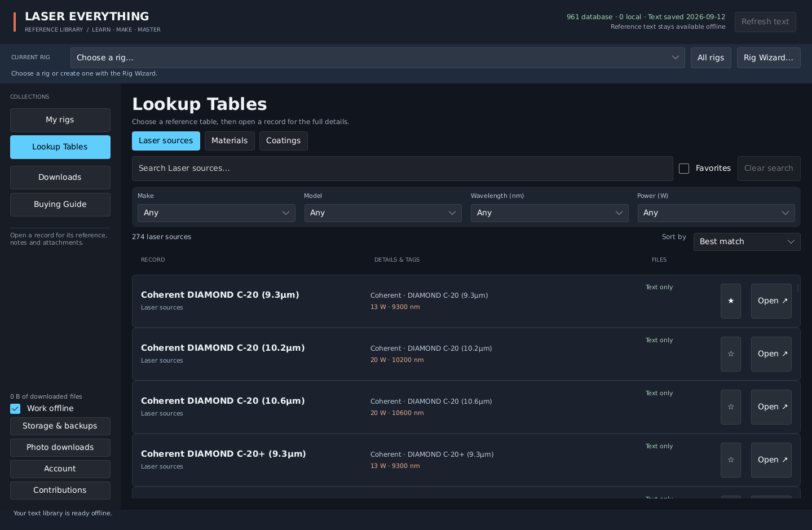Expand the Choose a rig dropdown

coord(378,58)
